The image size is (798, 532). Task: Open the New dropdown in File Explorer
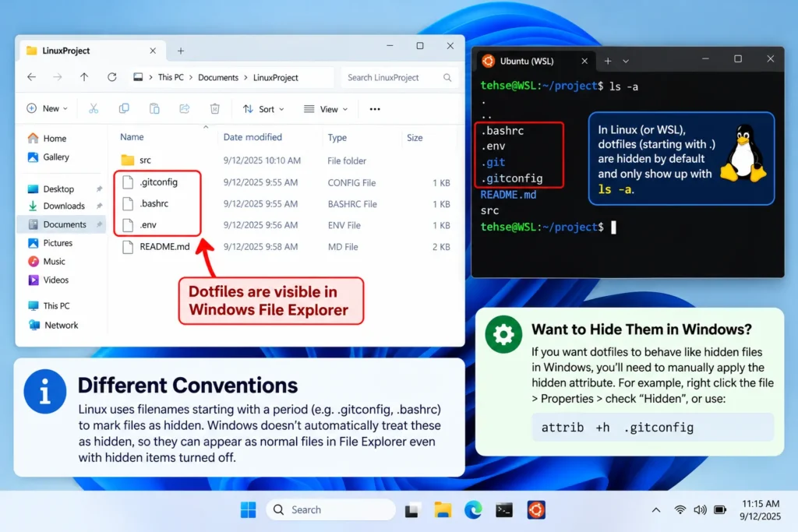(47, 108)
